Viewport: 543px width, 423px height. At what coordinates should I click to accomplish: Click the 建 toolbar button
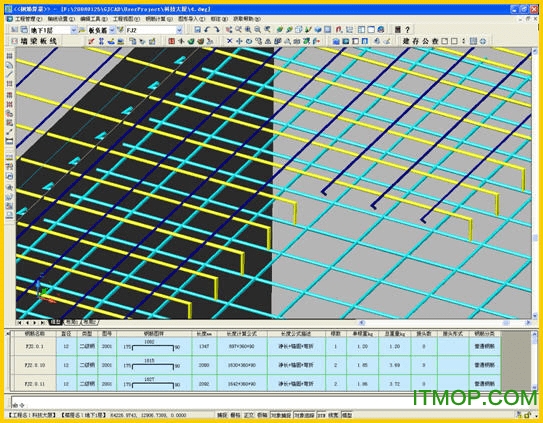click(406, 41)
